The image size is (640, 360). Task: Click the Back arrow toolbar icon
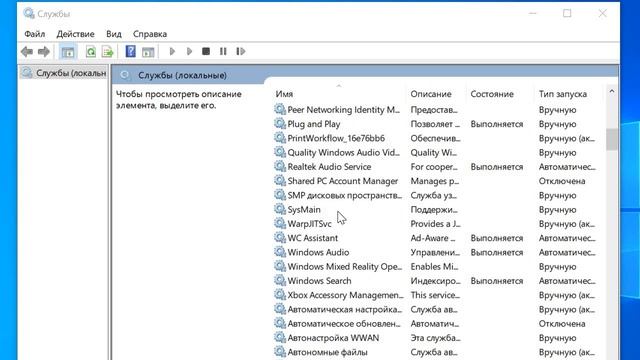click(x=27, y=51)
